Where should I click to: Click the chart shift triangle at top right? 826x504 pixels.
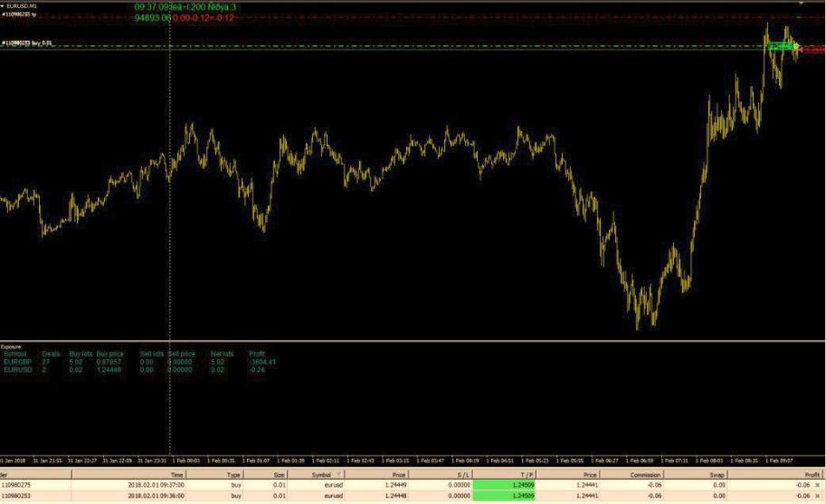click(x=799, y=4)
